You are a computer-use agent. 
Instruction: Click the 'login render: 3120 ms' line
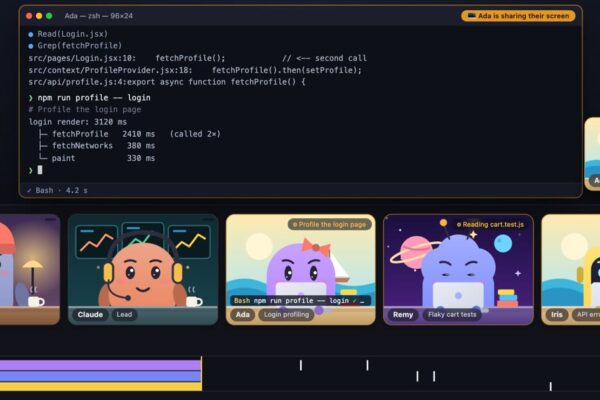pyautogui.click(x=78, y=122)
